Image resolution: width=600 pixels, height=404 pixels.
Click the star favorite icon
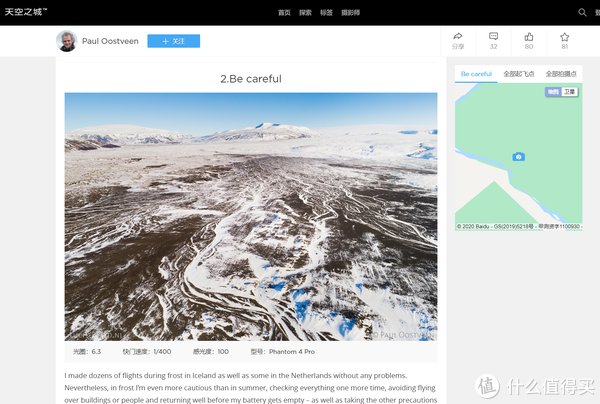tap(564, 37)
